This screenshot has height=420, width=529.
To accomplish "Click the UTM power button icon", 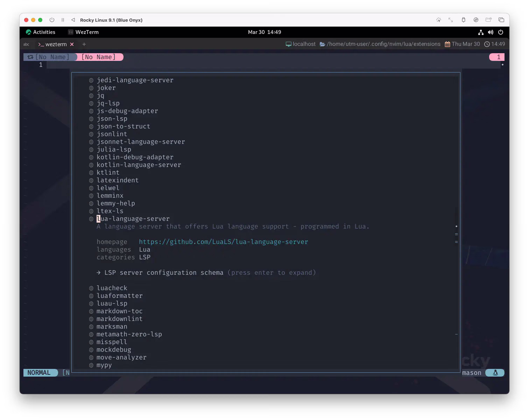I will 52,20.
